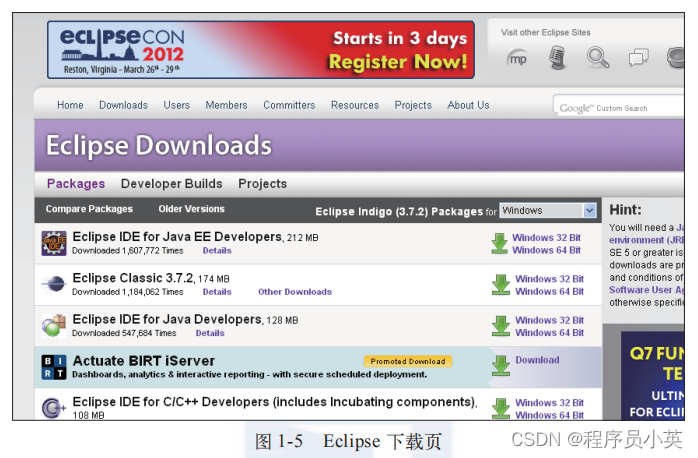Click the C/C++ Developers package icon
698x458 pixels.
[x=54, y=408]
